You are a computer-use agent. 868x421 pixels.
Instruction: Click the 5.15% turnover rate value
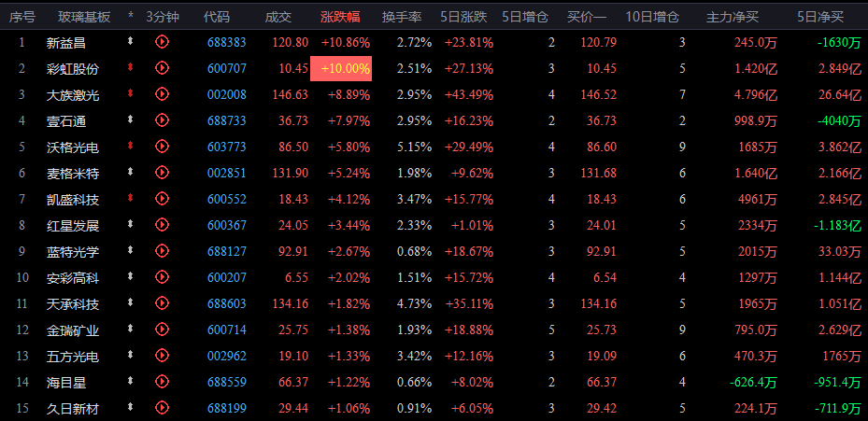pyautogui.click(x=415, y=147)
